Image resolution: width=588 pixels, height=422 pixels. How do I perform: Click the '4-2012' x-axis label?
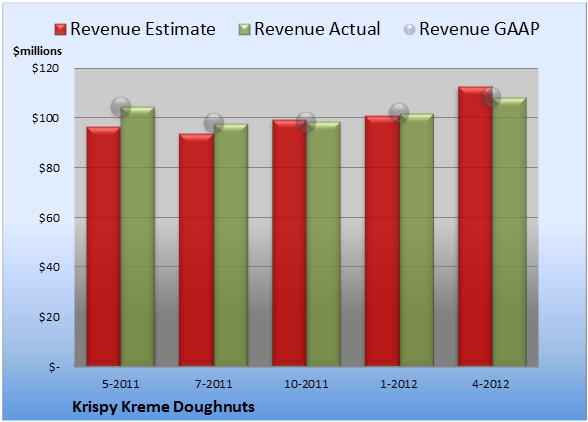point(491,384)
